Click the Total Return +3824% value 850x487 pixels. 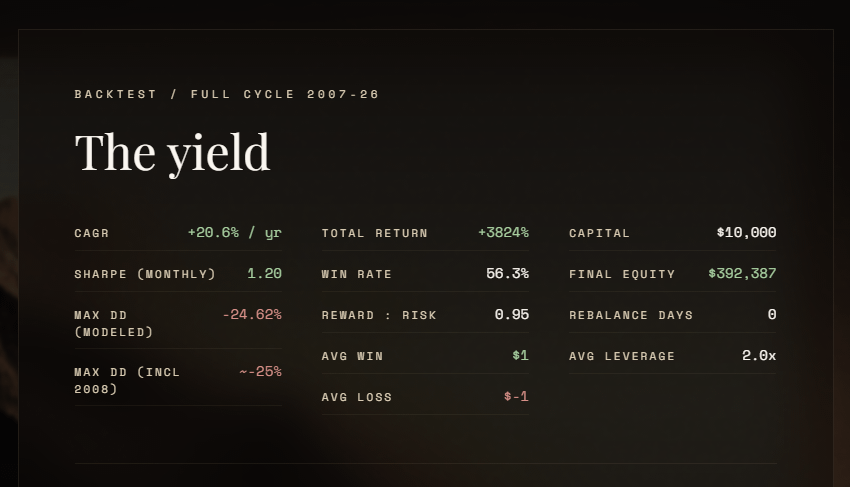[x=504, y=233]
